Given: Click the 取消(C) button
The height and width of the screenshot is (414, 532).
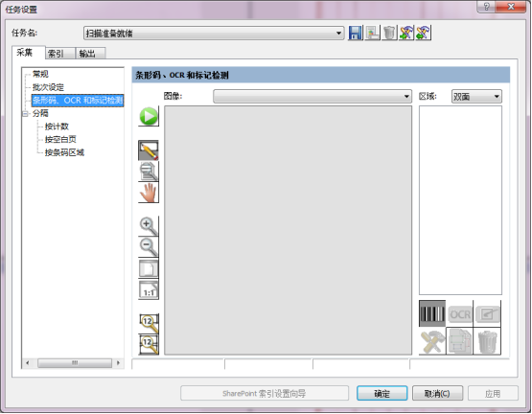Looking at the screenshot, I should click(437, 393).
